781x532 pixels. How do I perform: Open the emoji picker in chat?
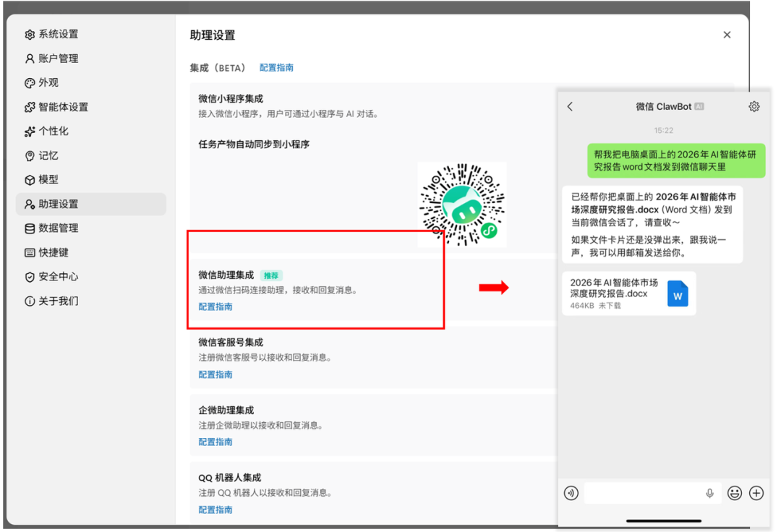(734, 493)
